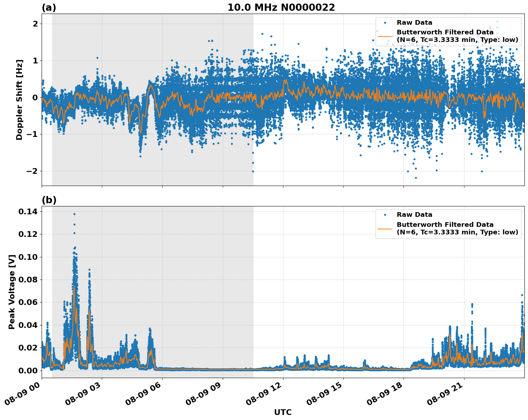Screen dimensions: 528x420
Task: Toggle the Raw Data entry in the bottom legend
Action: [x=414, y=214]
